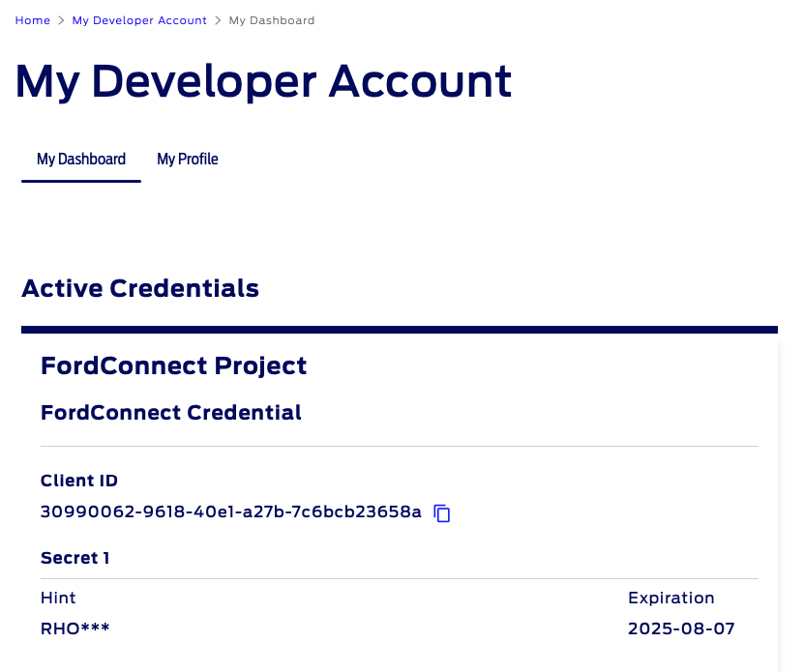Click the Secret 1 label
The image size is (804, 672).
(74, 558)
